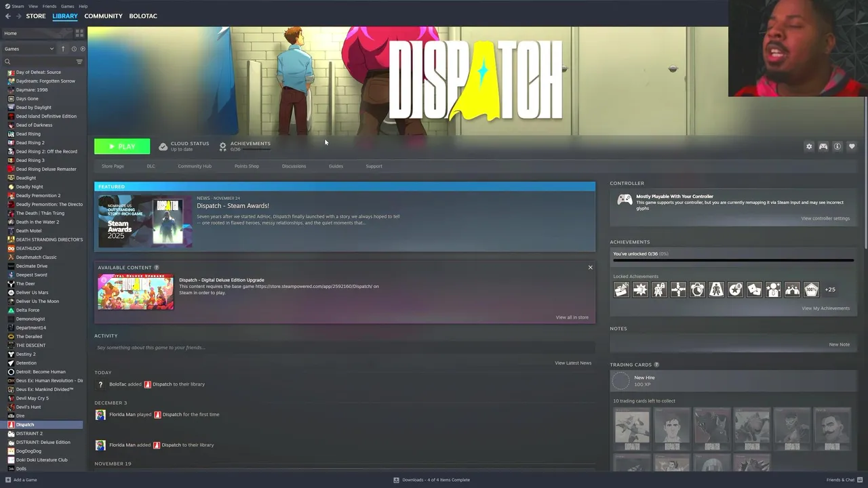Click the Cloud Status cloud icon

click(x=163, y=146)
